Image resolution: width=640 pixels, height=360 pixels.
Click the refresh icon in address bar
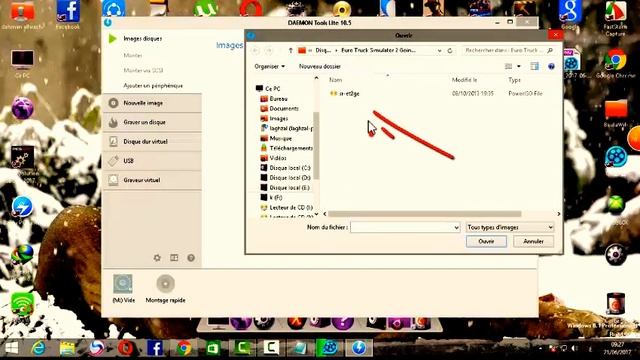click(450, 51)
